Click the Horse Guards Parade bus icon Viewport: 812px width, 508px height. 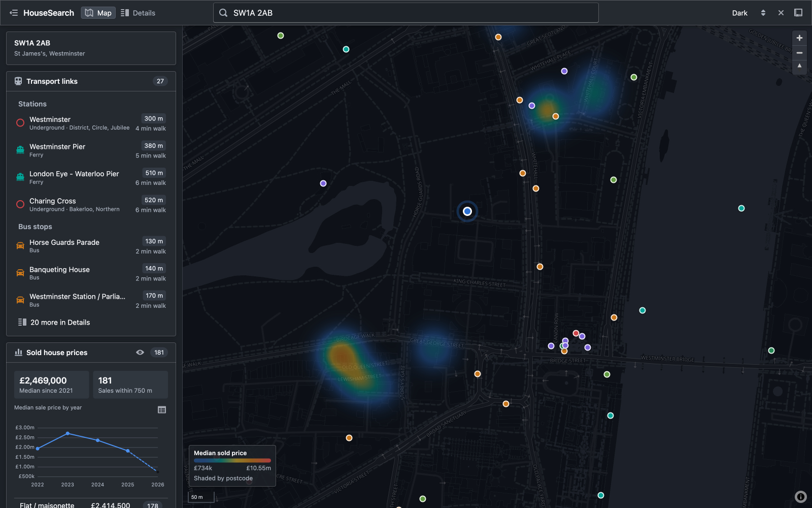click(x=20, y=246)
